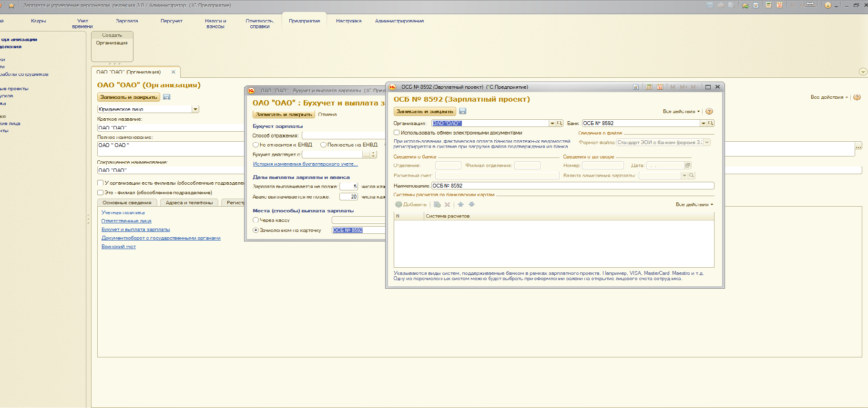
Task: Open Зарплата section menu
Action: [x=127, y=21]
